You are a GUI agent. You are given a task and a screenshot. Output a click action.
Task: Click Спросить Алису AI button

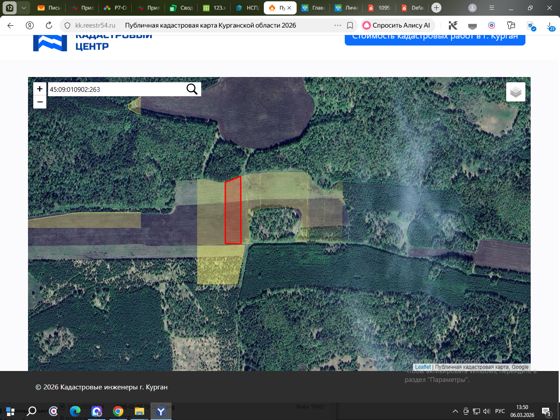397,25
